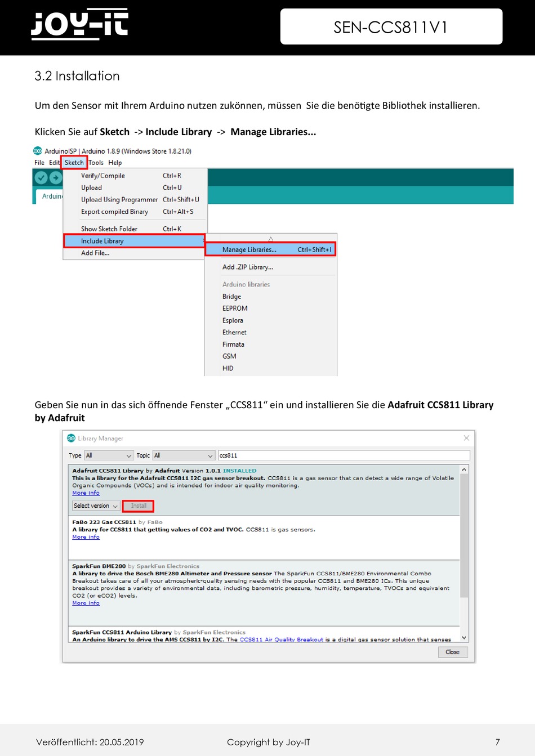Click the SparkFun BME280 entry title
535x756 pixels.
click(x=99, y=566)
